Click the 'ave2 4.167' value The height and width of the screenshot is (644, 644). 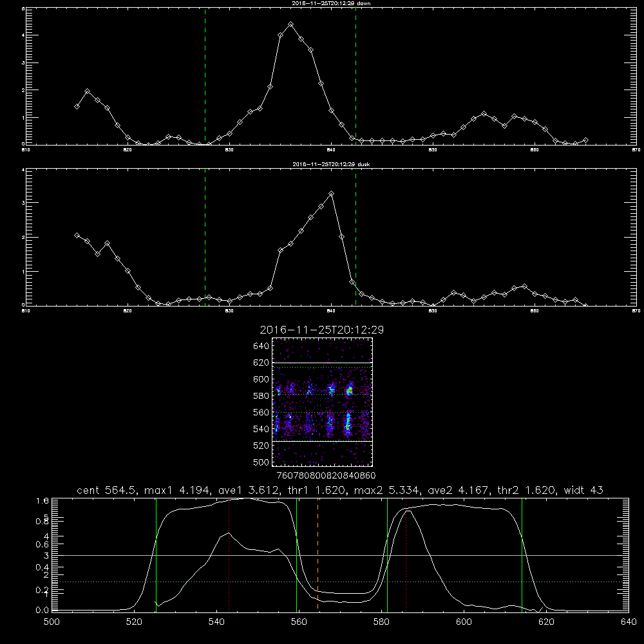pos(459,490)
